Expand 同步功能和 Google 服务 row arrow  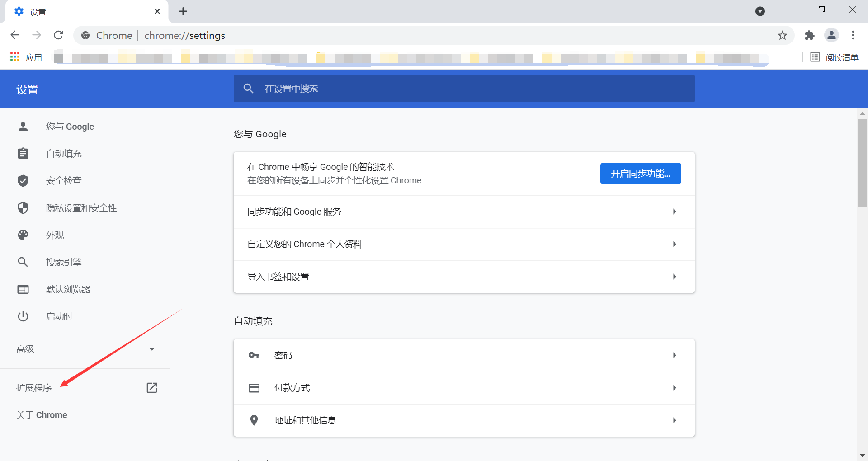[x=675, y=212]
